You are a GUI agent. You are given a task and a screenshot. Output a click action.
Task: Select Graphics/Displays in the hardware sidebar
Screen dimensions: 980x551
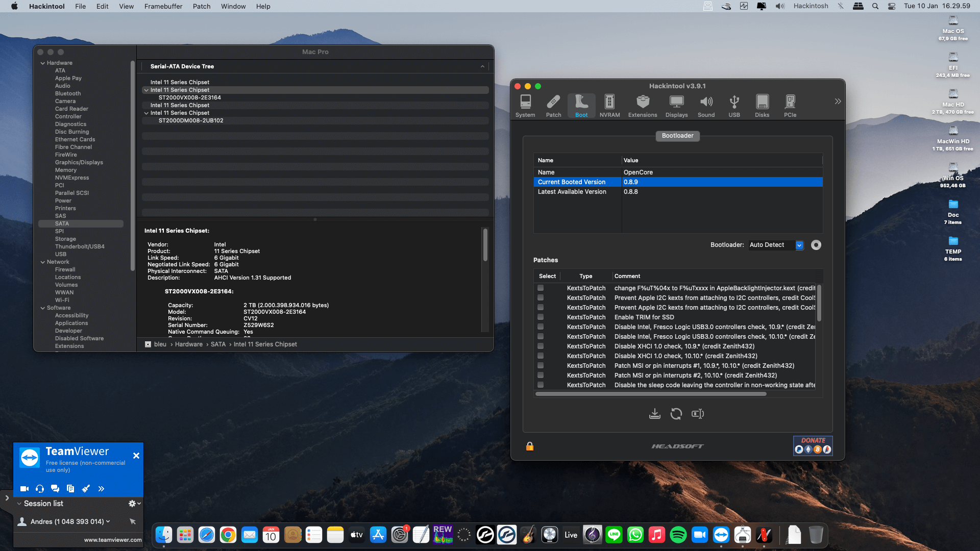pyautogui.click(x=79, y=162)
